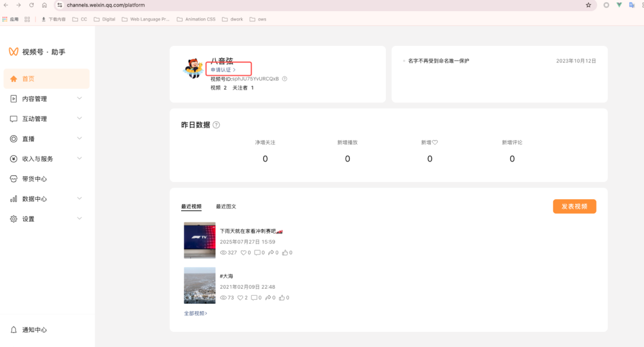Expand the 内容管理 menu chevron
This screenshot has height=347, width=644.
click(79, 98)
